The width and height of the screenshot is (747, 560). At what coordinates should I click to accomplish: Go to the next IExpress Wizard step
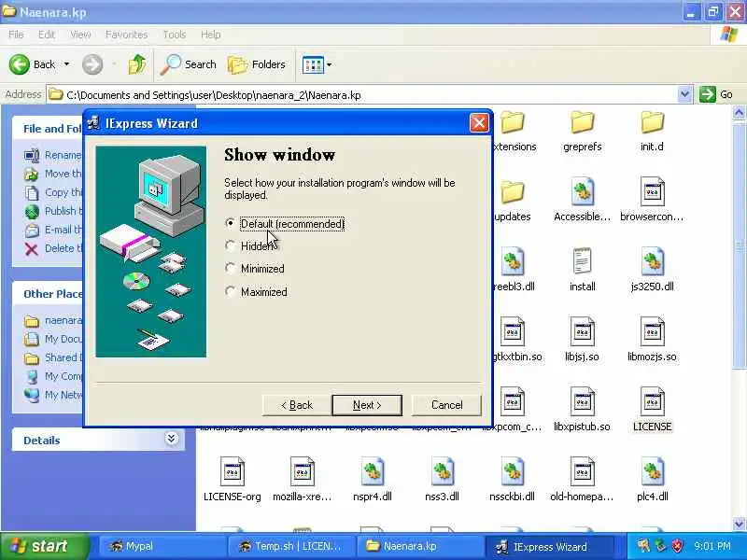pyautogui.click(x=367, y=405)
